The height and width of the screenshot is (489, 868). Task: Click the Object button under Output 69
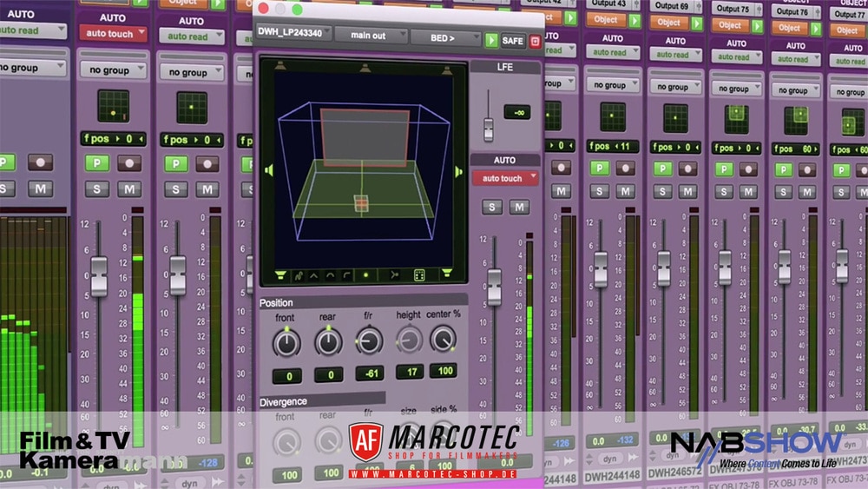coord(668,23)
